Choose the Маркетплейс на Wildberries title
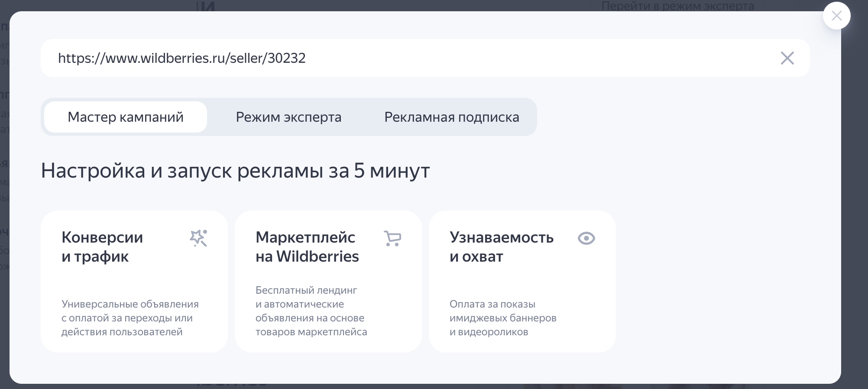 [x=307, y=247]
